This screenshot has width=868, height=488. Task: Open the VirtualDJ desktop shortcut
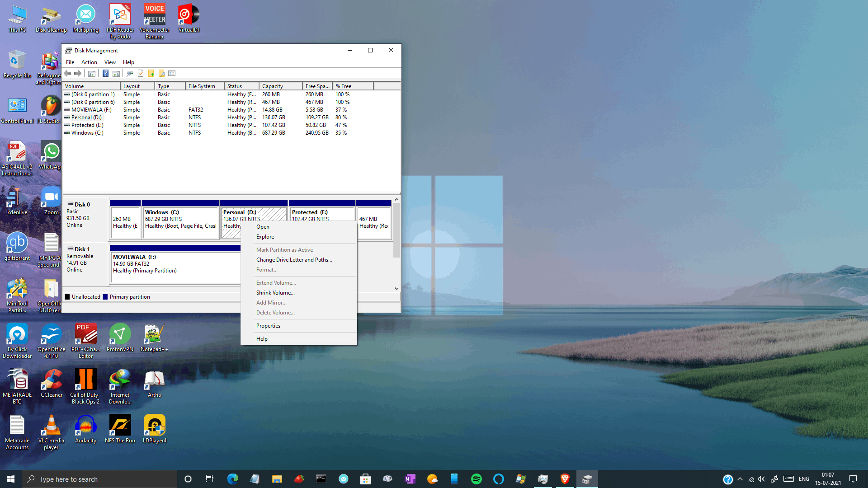(x=189, y=19)
